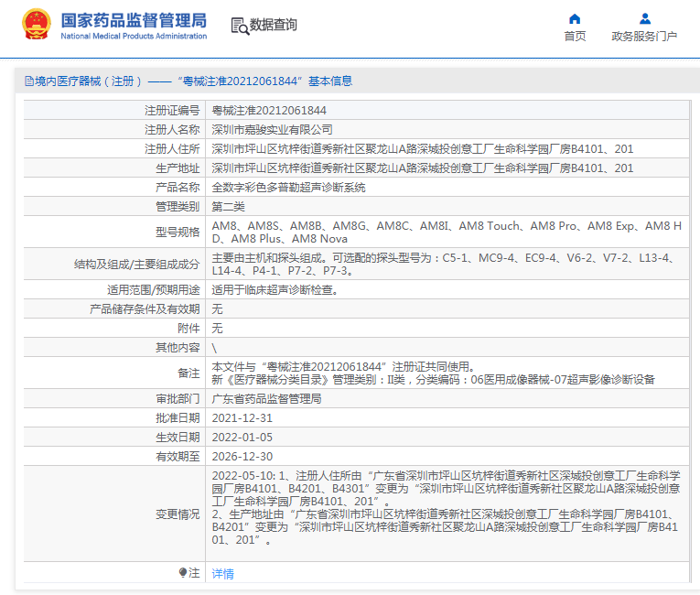Image resolution: width=700 pixels, height=595 pixels.
Task: Open the 数据查询 text label
Action: [274, 26]
